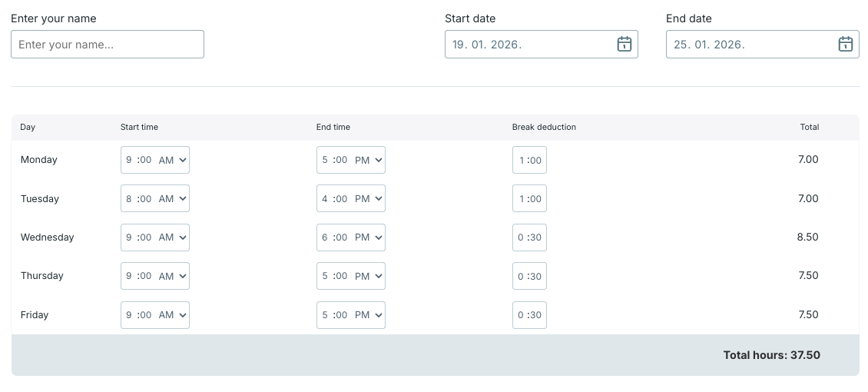
Task: Click Monday's total value 7.00
Action: click(808, 159)
